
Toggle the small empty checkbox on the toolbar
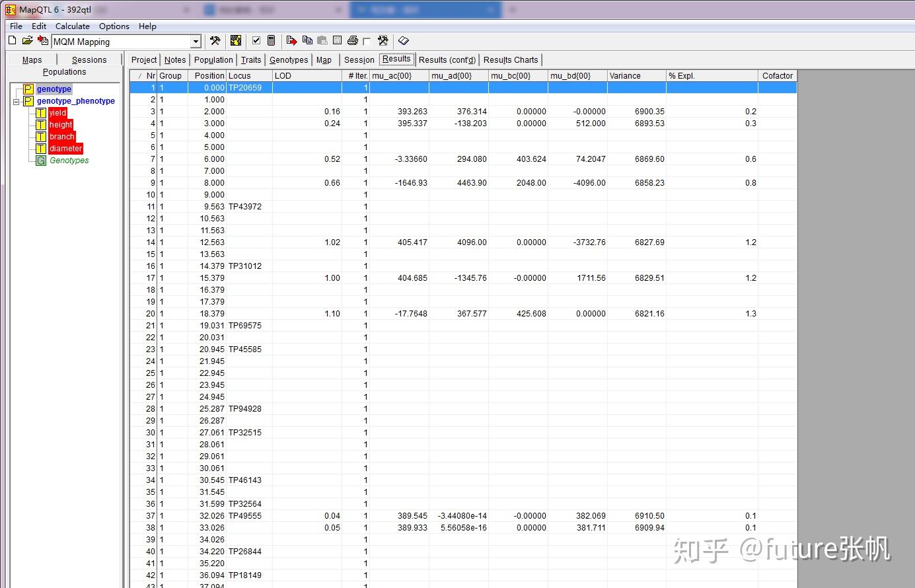[x=367, y=40]
